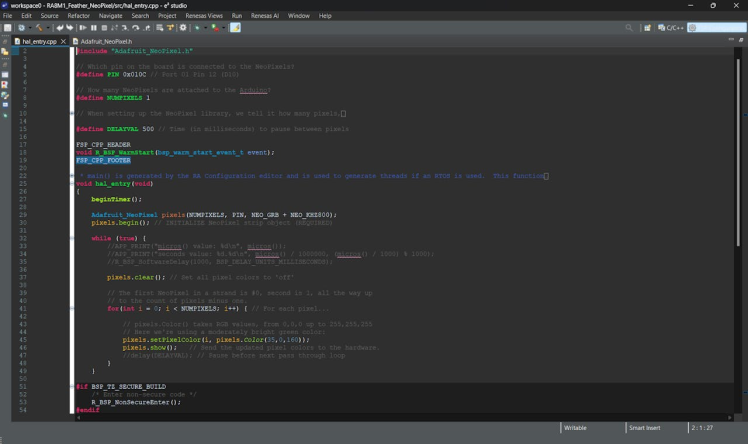Viewport: 748px width, 444px height.
Task: Switch to the C/C++ perspective
Action: click(672, 28)
